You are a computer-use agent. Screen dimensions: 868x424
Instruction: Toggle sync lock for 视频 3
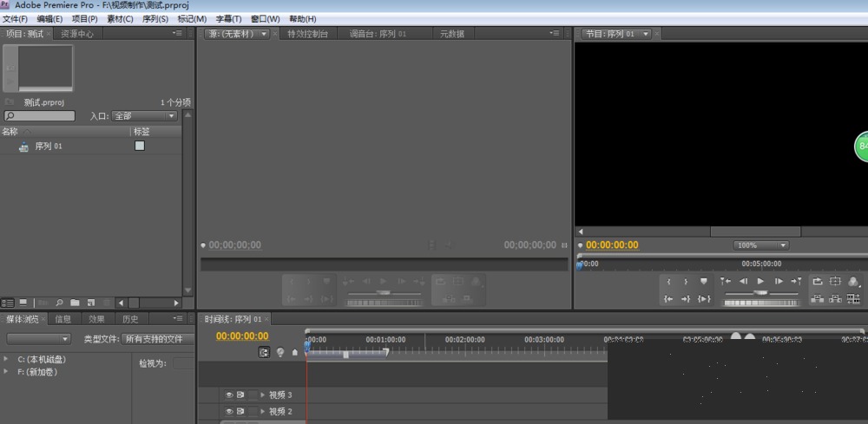[240, 395]
